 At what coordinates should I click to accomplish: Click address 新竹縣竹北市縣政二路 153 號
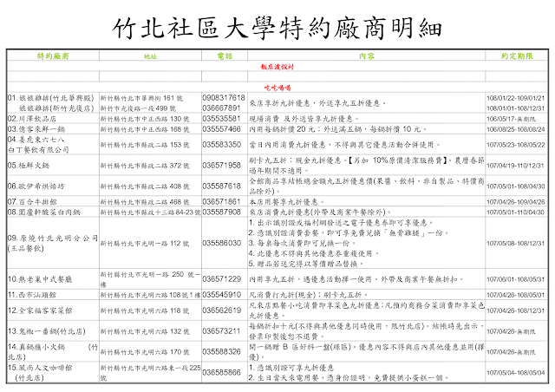pos(145,145)
